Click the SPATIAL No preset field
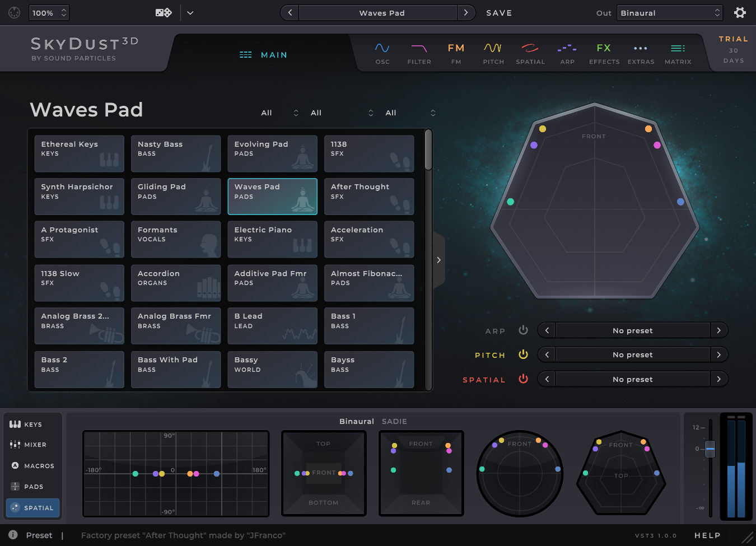The image size is (756, 546). 633,379
